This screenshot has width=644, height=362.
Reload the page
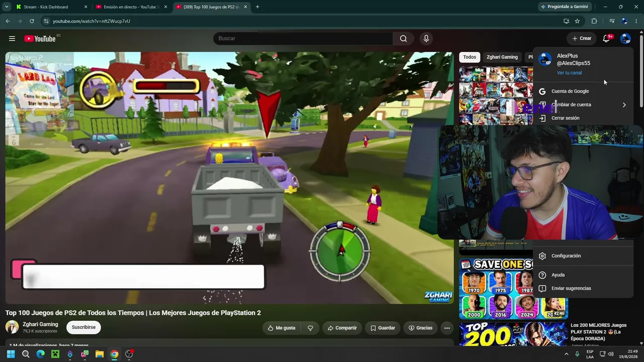click(32, 21)
